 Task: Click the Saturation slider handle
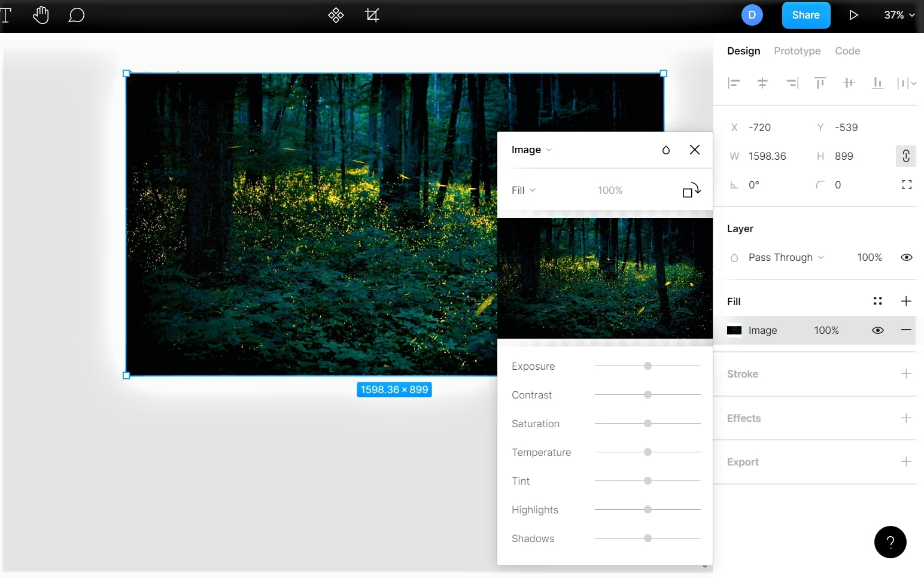(x=648, y=424)
